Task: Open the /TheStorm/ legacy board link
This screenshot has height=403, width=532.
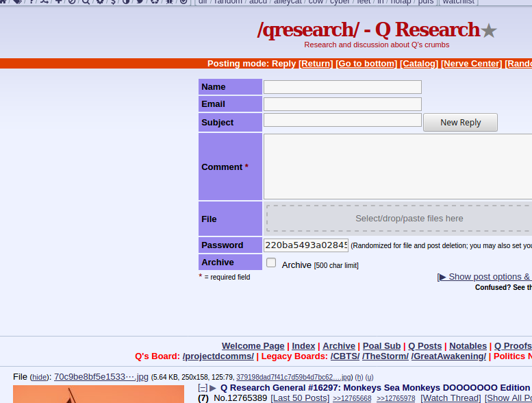Action: coord(385,356)
